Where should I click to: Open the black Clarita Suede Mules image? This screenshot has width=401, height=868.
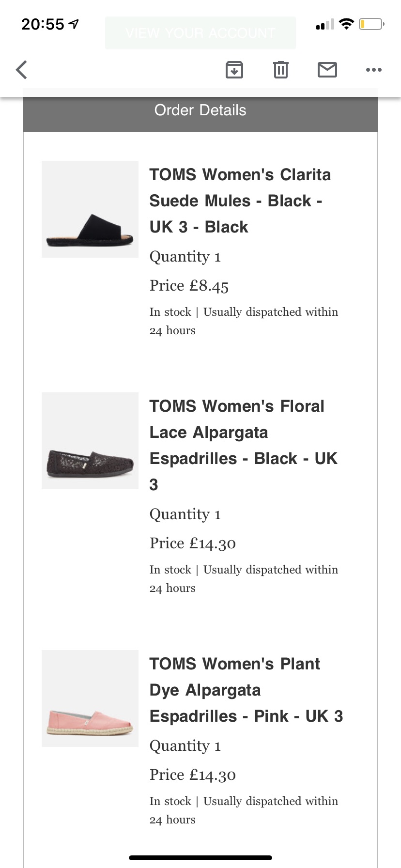pos(90,209)
